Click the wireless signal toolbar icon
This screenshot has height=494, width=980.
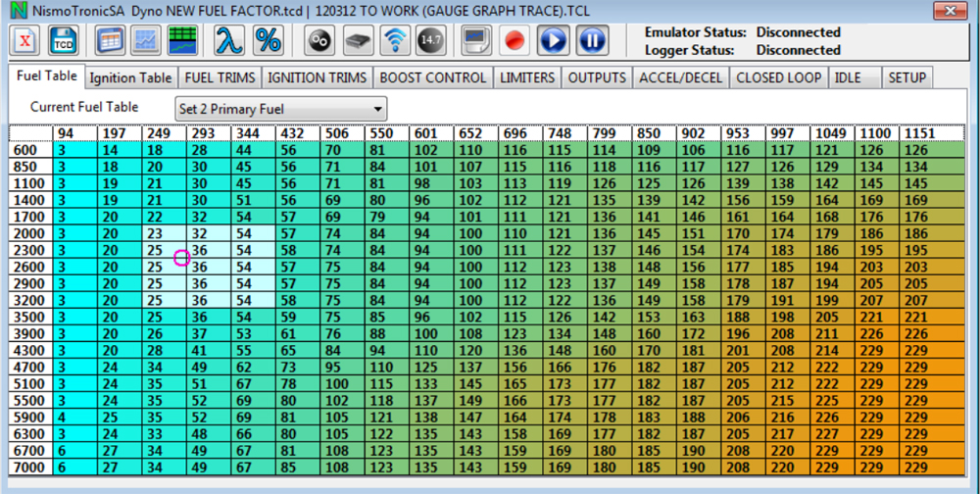[x=395, y=40]
